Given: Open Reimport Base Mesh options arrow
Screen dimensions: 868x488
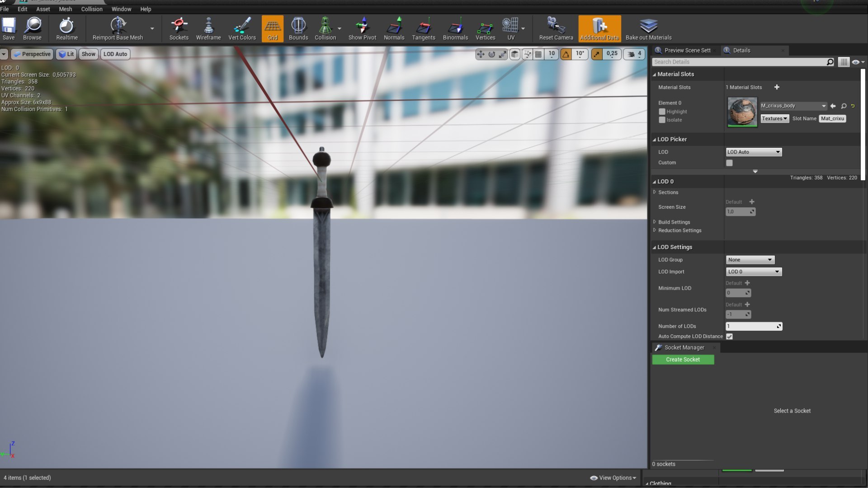Looking at the screenshot, I should [x=152, y=29].
